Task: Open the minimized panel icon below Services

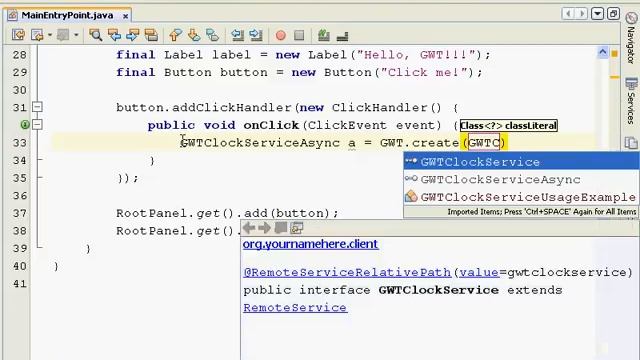Action: (x=631, y=143)
